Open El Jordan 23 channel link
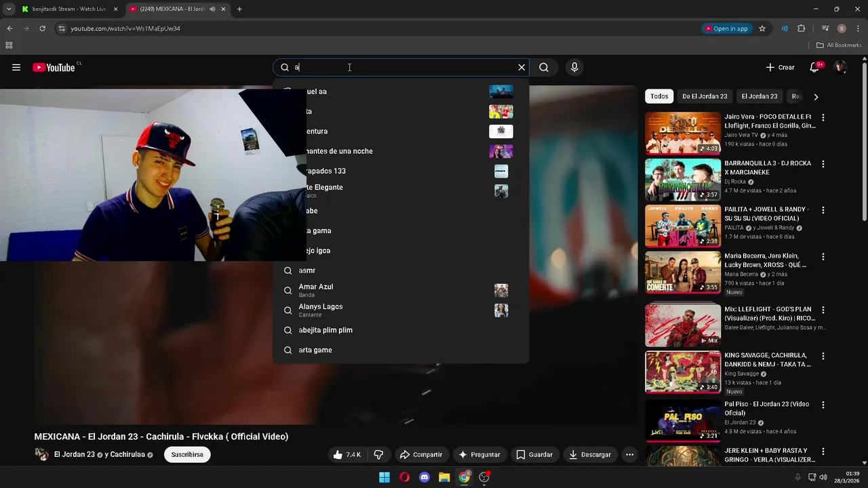 pyautogui.click(x=75, y=455)
